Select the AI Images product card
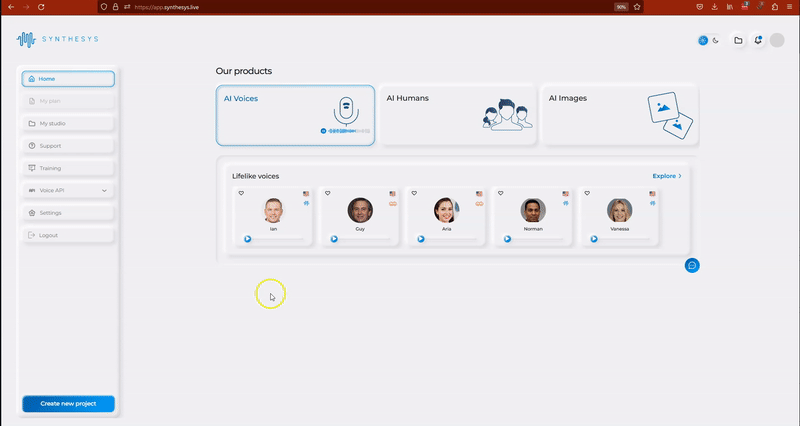800x426 pixels. pos(620,115)
